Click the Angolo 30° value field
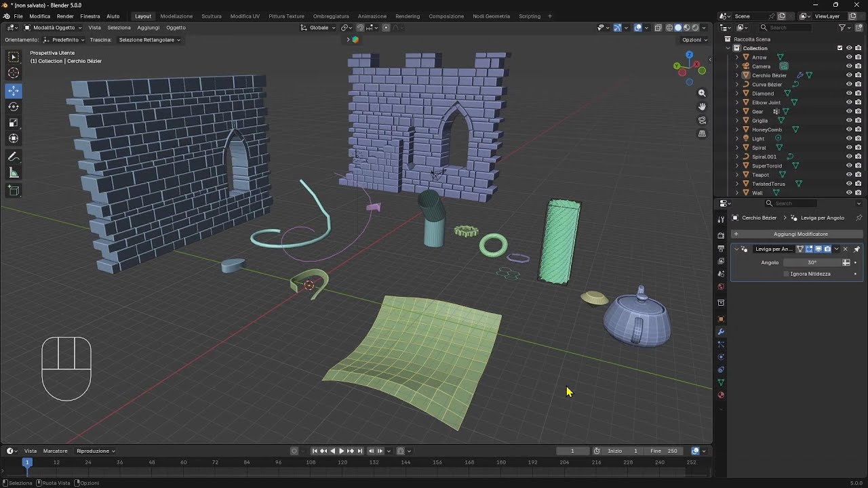The width and height of the screenshot is (868, 488). point(812,262)
